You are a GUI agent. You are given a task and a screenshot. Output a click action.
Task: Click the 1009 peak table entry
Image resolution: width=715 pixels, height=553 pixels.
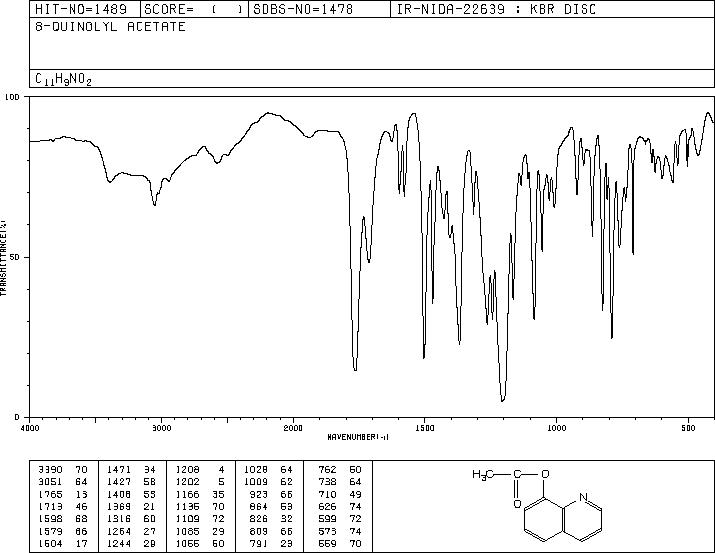tap(268, 481)
